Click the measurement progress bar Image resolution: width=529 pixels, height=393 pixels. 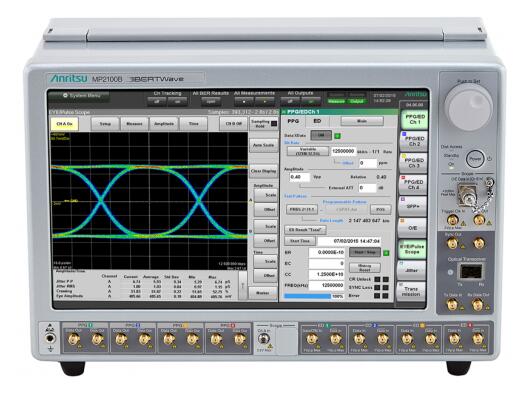pos(314,296)
